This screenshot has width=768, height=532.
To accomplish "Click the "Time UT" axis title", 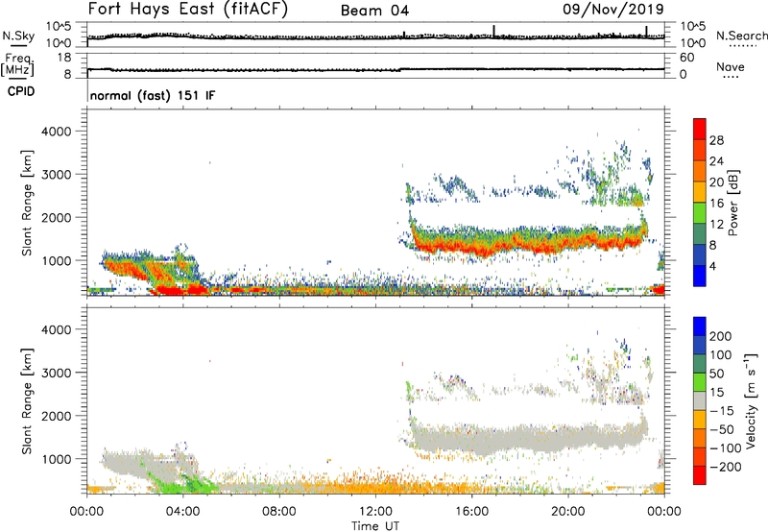I will [x=375, y=525].
